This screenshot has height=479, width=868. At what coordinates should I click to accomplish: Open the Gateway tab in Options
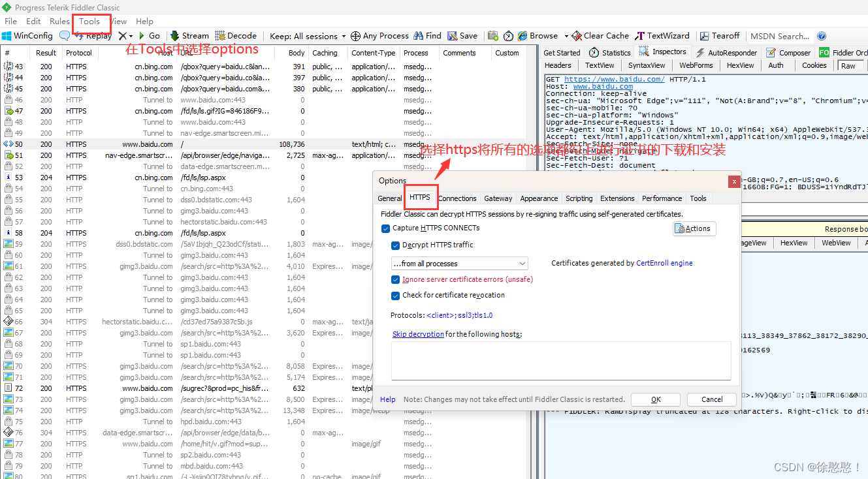click(x=498, y=198)
